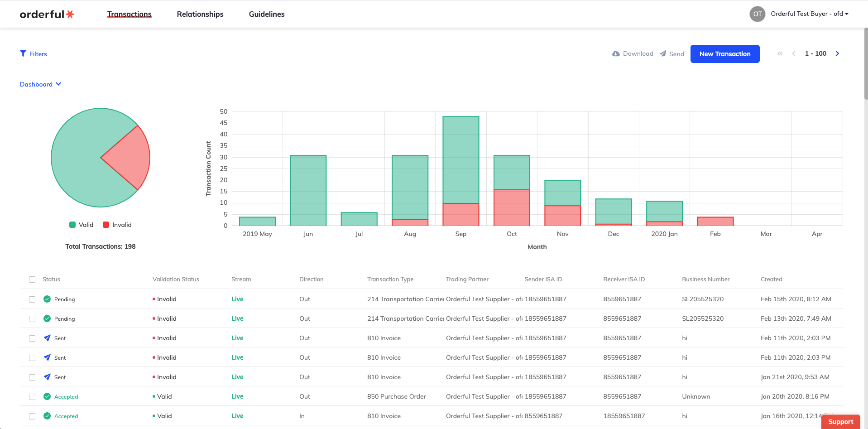868x429 pixels.
Task: Open the Transactions tab
Action: pos(129,14)
